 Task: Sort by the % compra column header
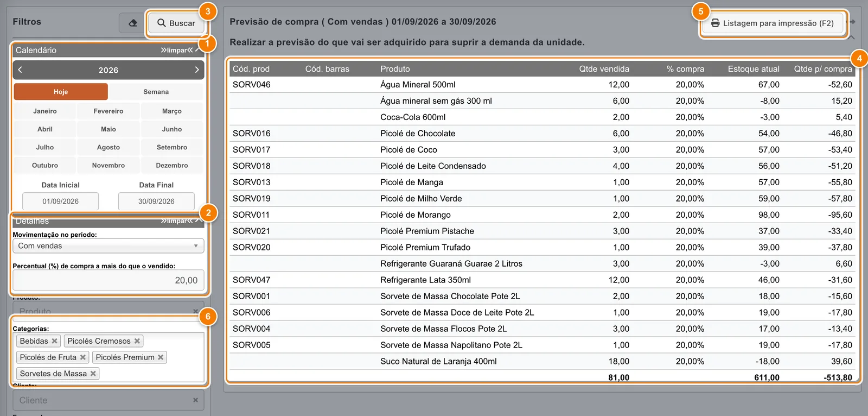click(x=685, y=69)
